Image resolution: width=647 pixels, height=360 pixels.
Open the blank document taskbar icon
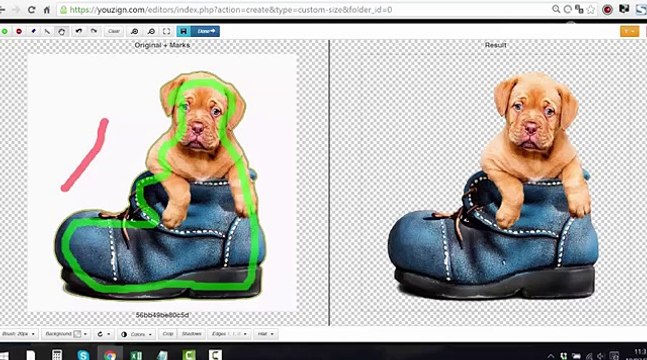(x=31, y=354)
